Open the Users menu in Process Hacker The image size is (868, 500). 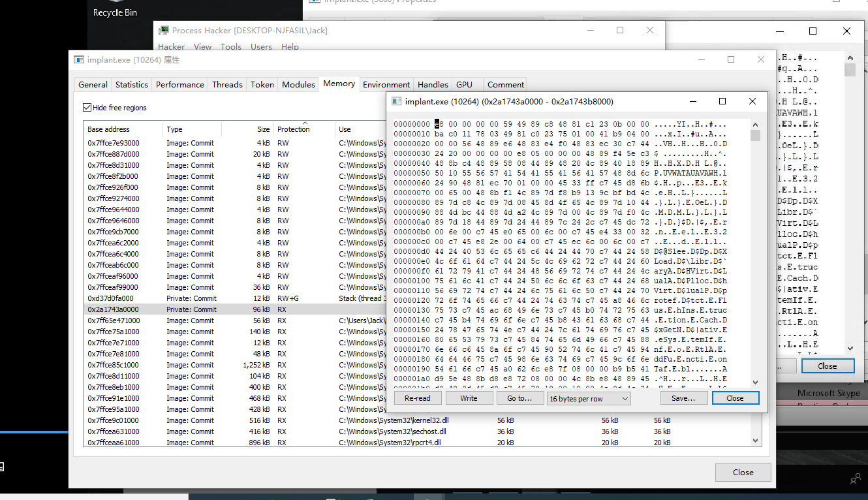click(x=261, y=47)
